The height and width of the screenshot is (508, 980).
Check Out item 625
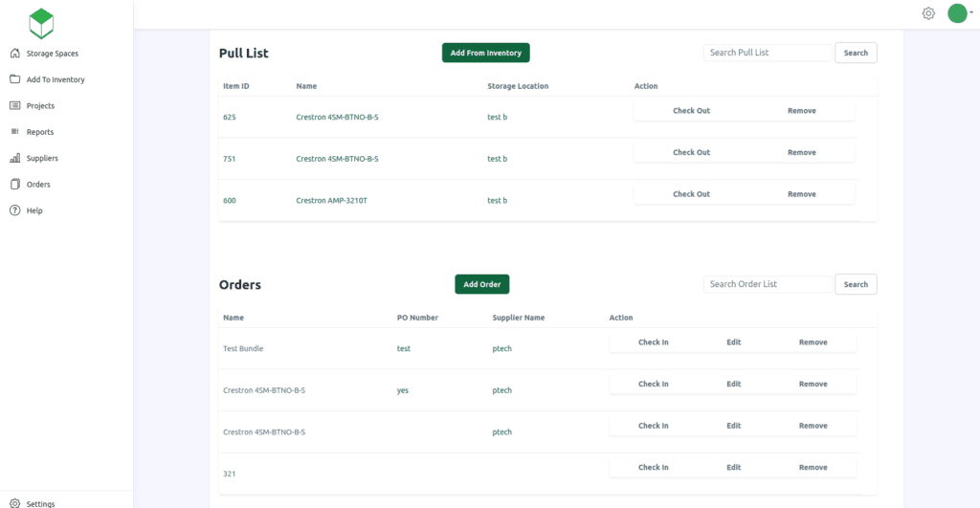pyautogui.click(x=691, y=111)
